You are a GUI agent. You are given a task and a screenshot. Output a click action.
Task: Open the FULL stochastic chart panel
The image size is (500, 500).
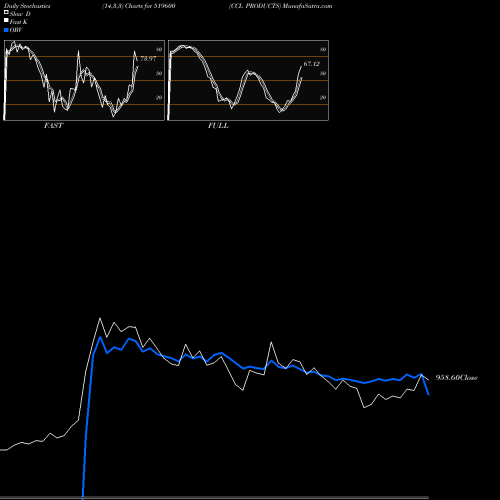[x=248, y=80]
